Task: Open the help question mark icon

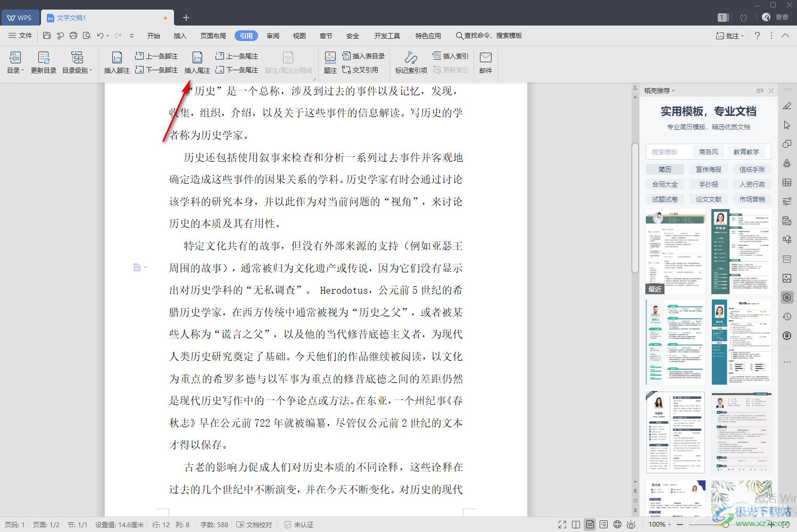Action: (x=757, y=36)
